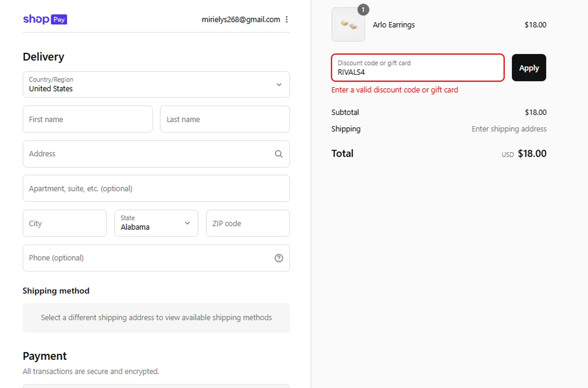Click the mirielys268@gmail.com account email
Image resolution: width=588 pixels, height=388 pixels.
tap(241, 19)
